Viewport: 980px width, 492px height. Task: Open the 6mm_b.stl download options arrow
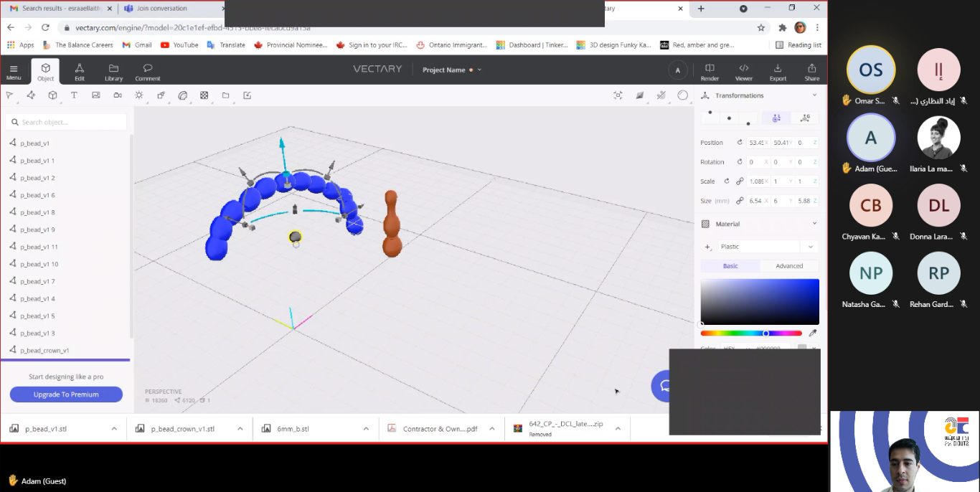click(x=366, y=429)
